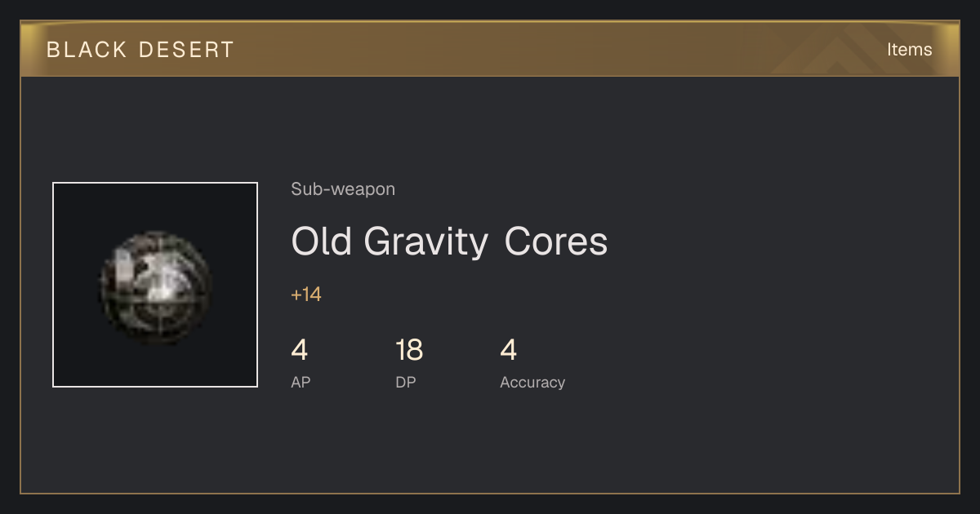Select the Old Gravity Cores item name

point(449,242)
